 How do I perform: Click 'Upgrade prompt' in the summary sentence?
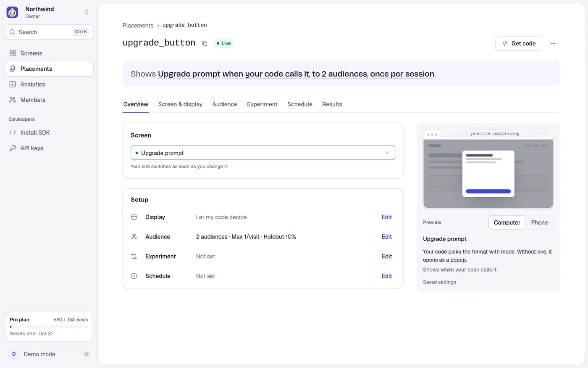(189, 74)
